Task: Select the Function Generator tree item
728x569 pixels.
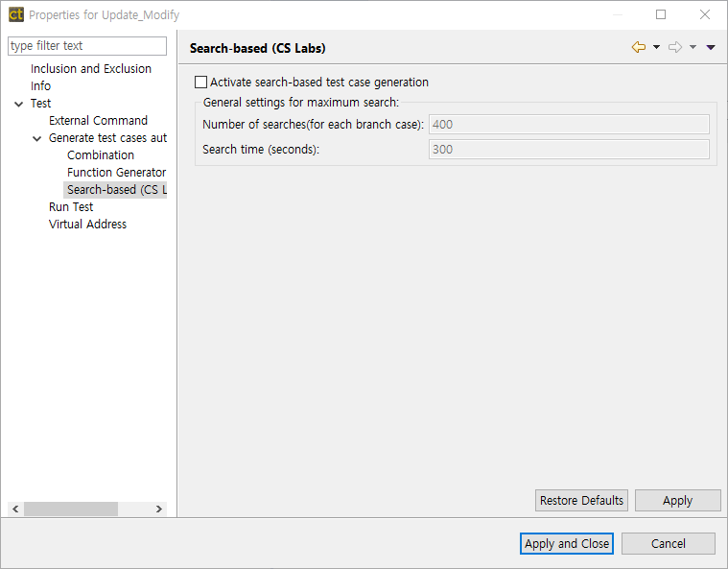Action: [116, 173]
